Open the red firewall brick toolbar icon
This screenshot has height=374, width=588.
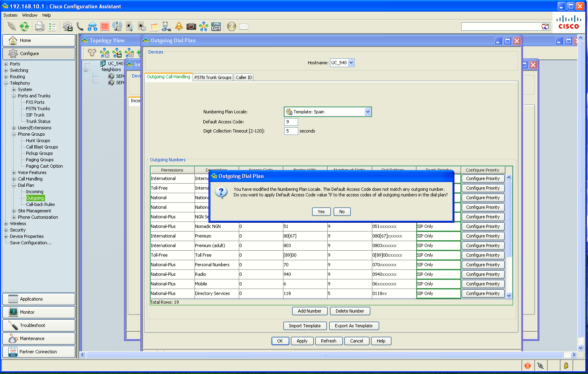coord(105,26)
